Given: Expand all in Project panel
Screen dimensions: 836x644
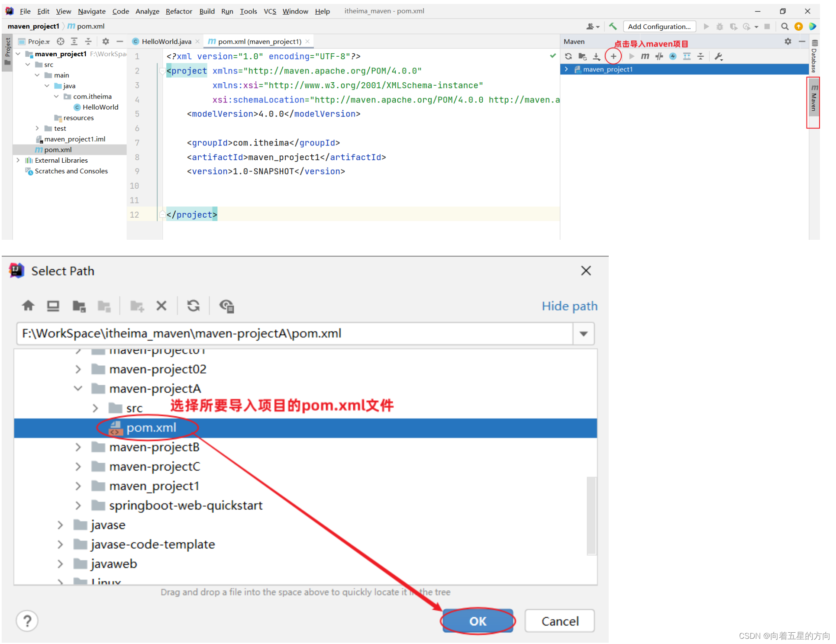Looking at the screenshot, I should point(74,42).
